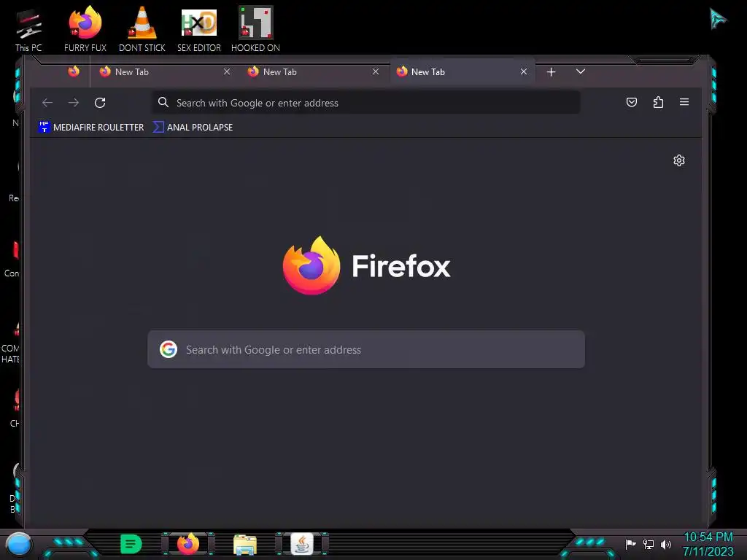Screen dimensions: 747x560
Task: Open the network tray icon
Action: click(x=648, y=544)
